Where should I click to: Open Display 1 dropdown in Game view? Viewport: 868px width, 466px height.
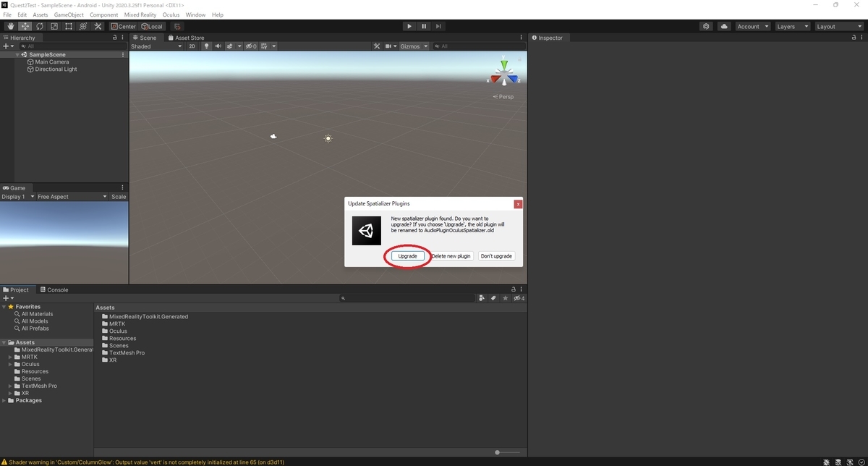(17, 197)
